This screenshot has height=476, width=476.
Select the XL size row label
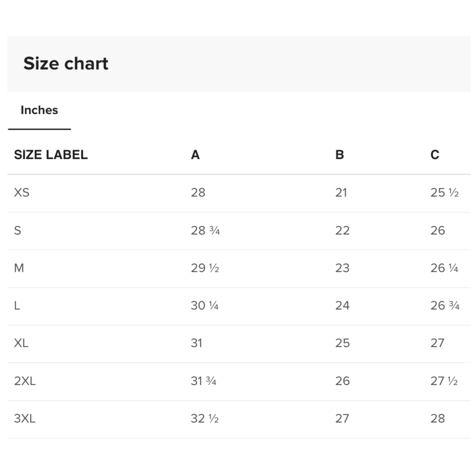(21, 343)
